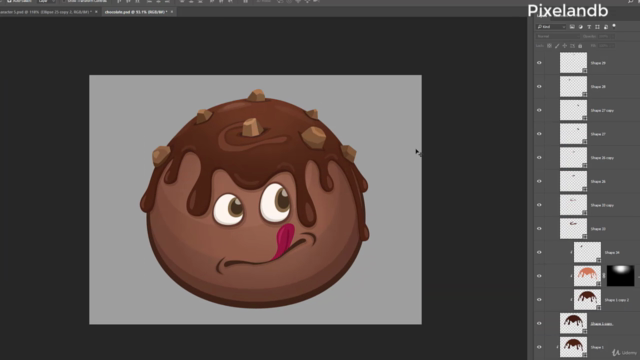Hide the Shape 26 copy layer

(x=539, y=158)
